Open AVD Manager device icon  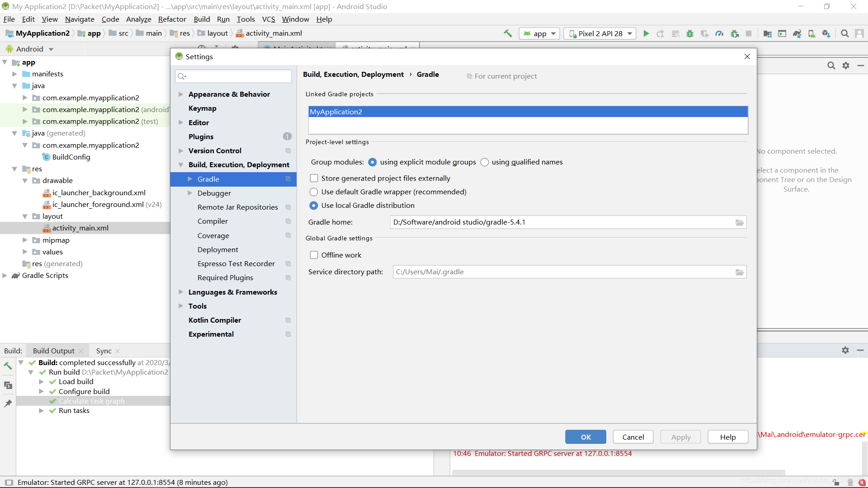812,33
